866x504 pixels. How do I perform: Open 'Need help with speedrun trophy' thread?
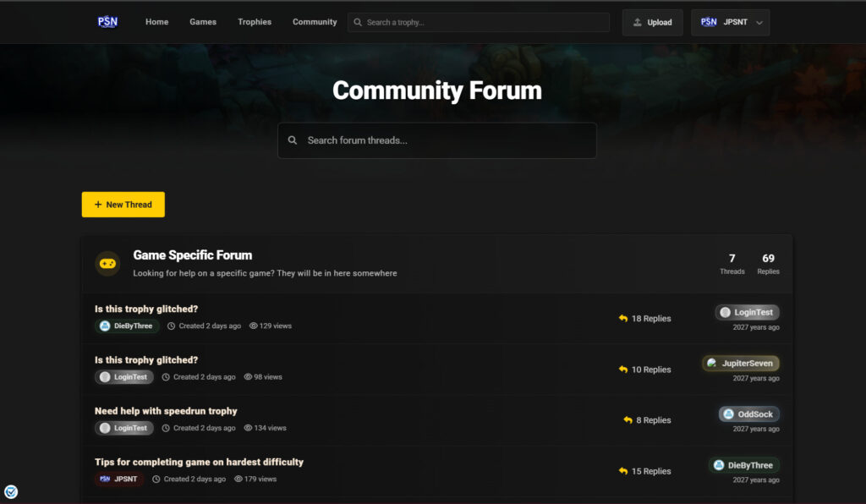(166, 411)
